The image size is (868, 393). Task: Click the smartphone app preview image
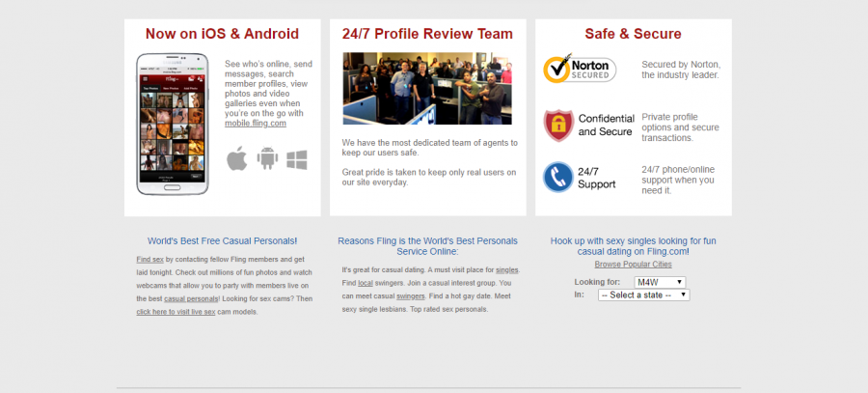[x=173, y=124]
